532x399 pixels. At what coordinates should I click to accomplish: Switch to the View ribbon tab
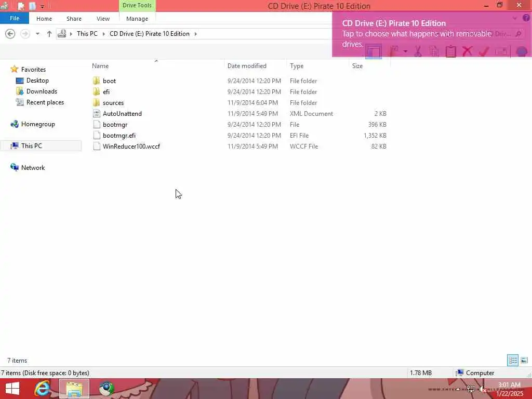click(103, 19)
